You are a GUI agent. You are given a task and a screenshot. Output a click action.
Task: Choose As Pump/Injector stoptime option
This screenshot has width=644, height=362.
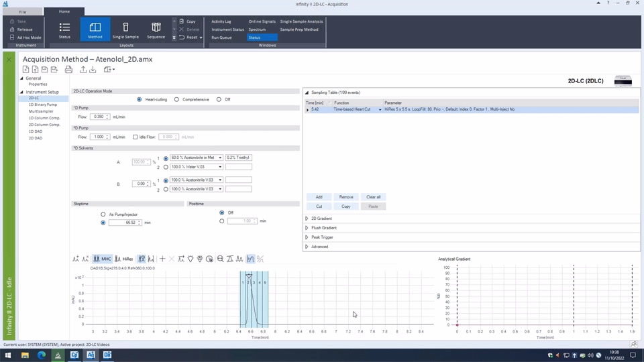pyautogui.click(x=103, y=215)
